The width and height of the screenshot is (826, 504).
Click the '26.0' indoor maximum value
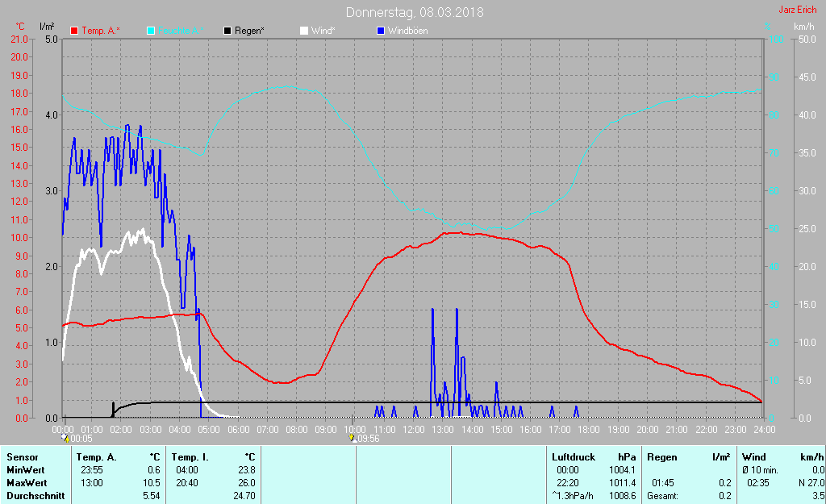[246, 482]
